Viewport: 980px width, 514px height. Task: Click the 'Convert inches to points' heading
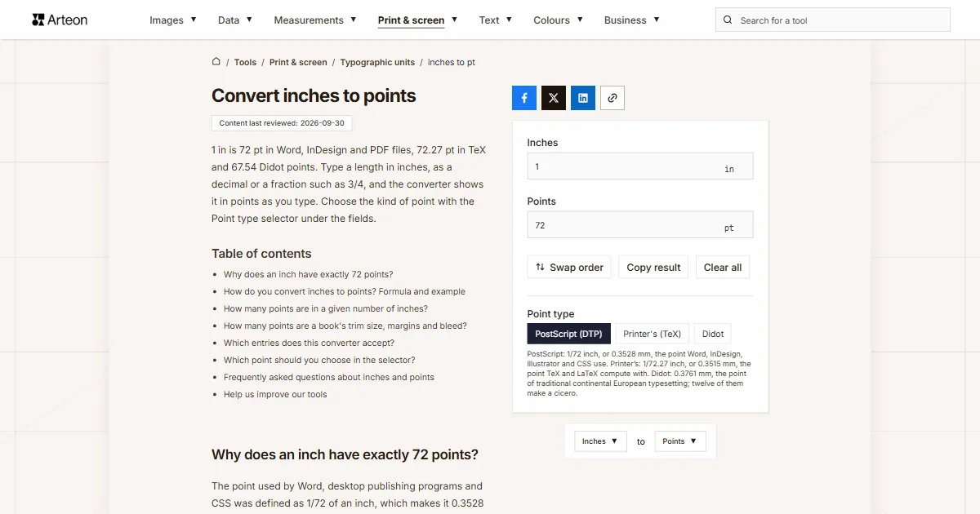[314, 95]
